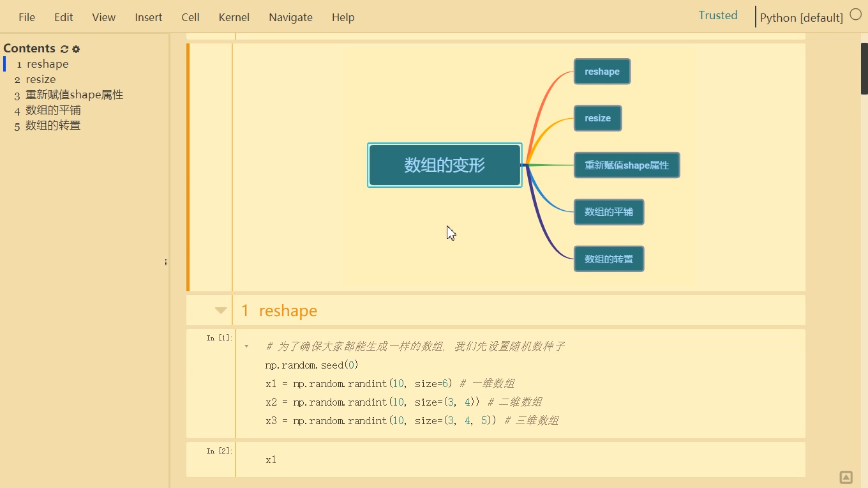Click the central '数组的变形' mind map node
Screen dimensions: 868x488
(445, 165)
